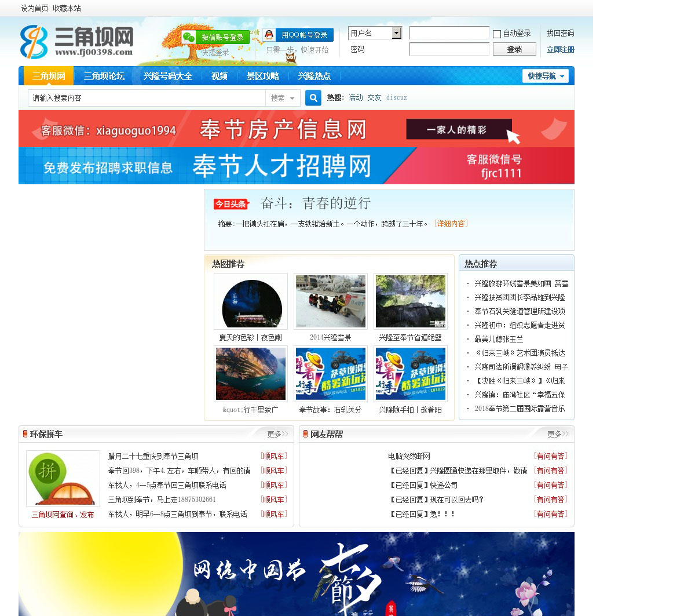Viewport: 695px width, 616px height.
Task: Open 【决胜《归来三峡》】 article
Action: point(520,381)
